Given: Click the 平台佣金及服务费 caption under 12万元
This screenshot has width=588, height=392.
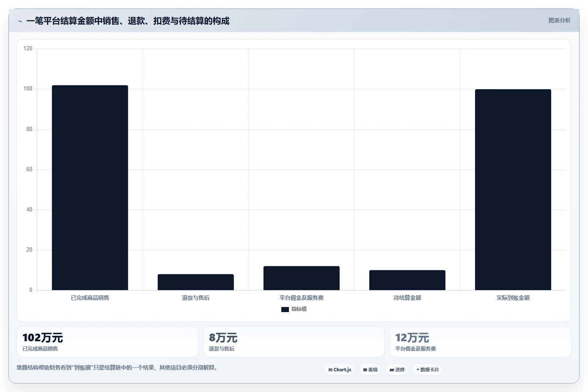Looking at the screenshot, I should pos(415,349).
